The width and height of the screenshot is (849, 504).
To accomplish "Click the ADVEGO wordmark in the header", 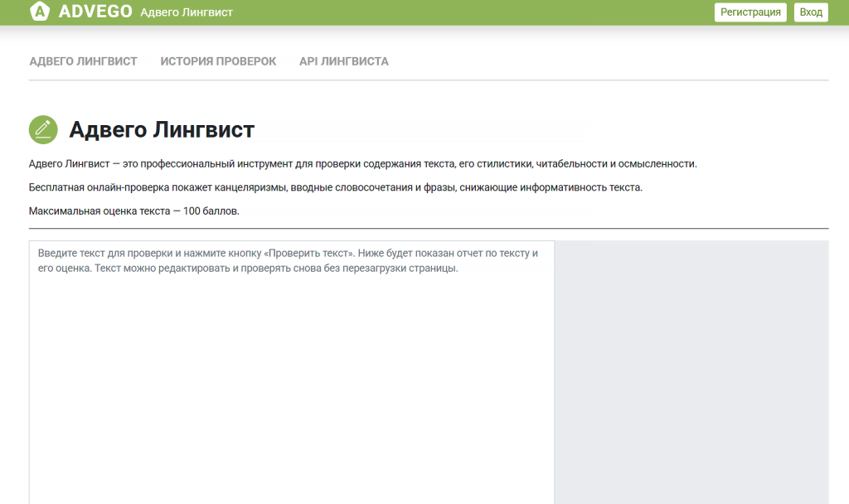I will [95, 12].
